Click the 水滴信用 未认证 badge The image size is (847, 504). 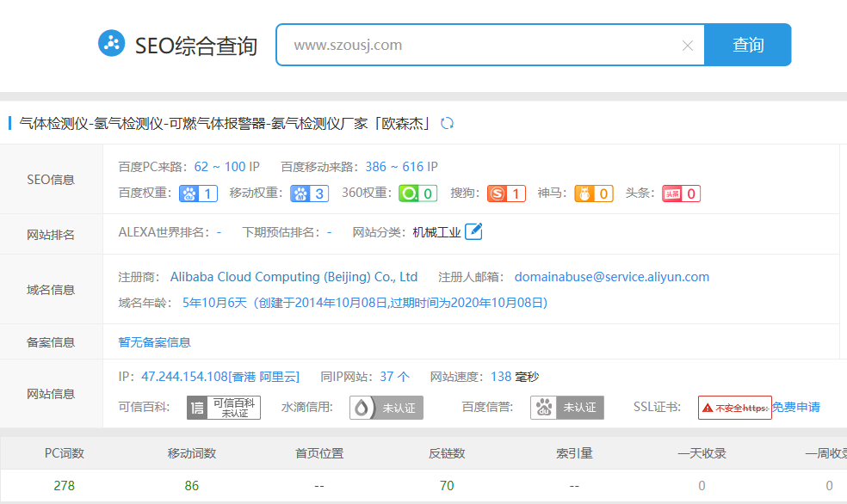tap(386, 408)
